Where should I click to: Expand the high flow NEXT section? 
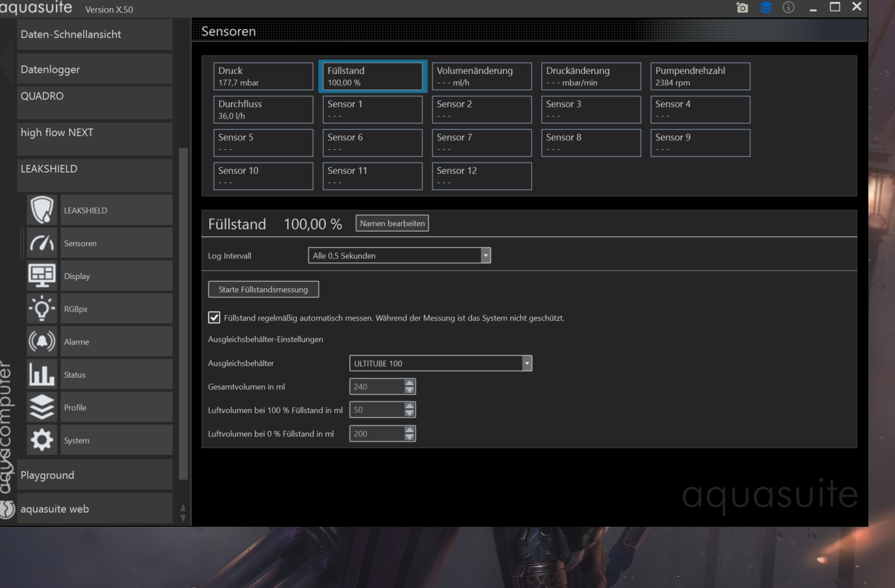tap(95, 133)
